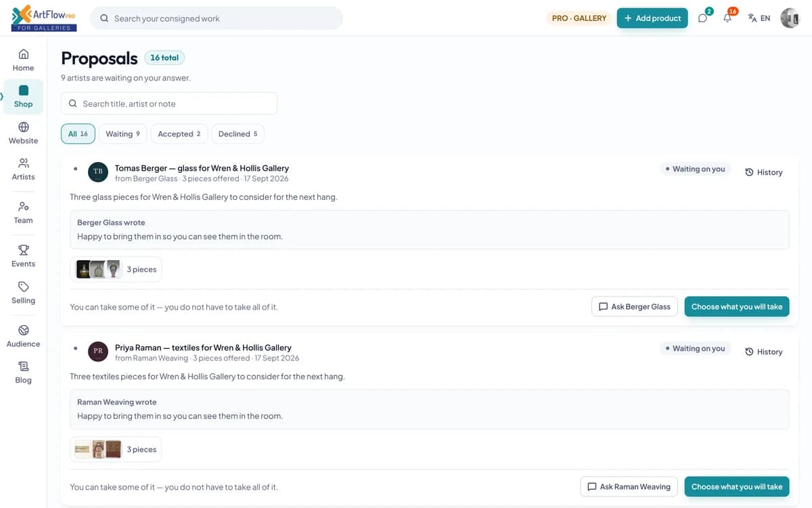The image size is (812, 508).
Task: Open Berger Glass 3 pieces thumbnails
Action: [116, 270]
